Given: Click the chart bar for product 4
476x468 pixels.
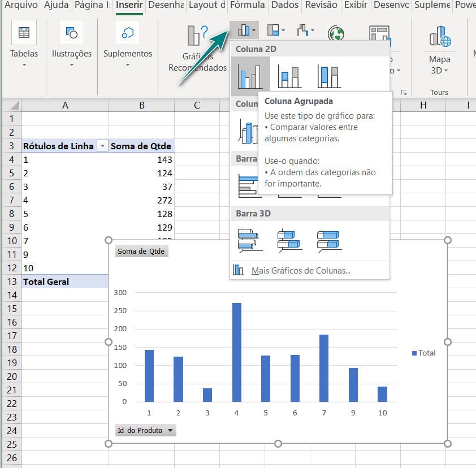Looking at the screenshot, I should [x=237, y=352].
